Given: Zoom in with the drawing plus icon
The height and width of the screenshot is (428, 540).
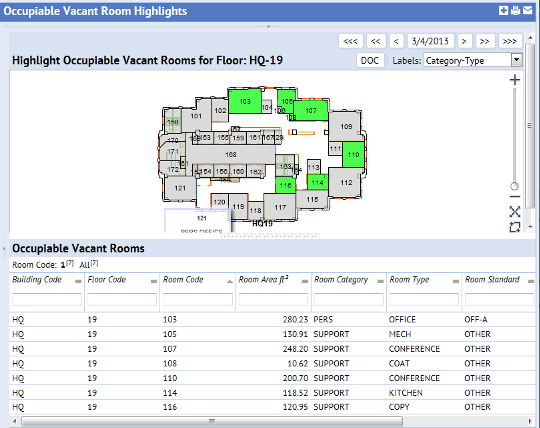Looking at the screenshot, I should point(515,80).
